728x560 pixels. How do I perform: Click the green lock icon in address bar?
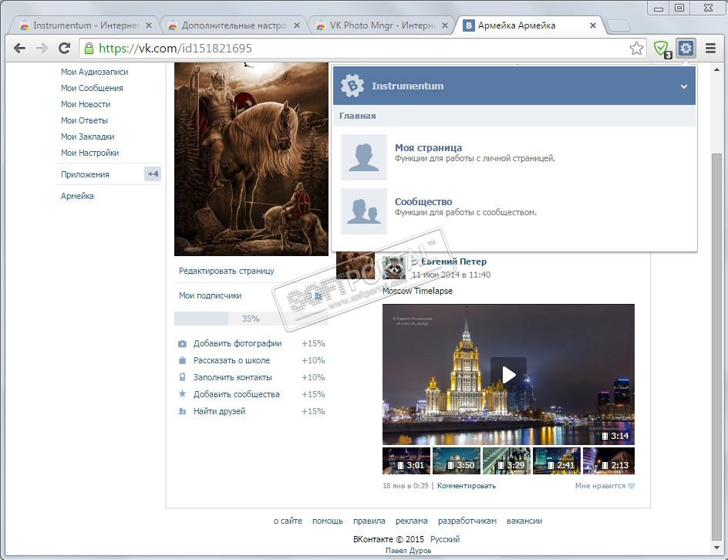pyautogui.click(x=89, y=48)
